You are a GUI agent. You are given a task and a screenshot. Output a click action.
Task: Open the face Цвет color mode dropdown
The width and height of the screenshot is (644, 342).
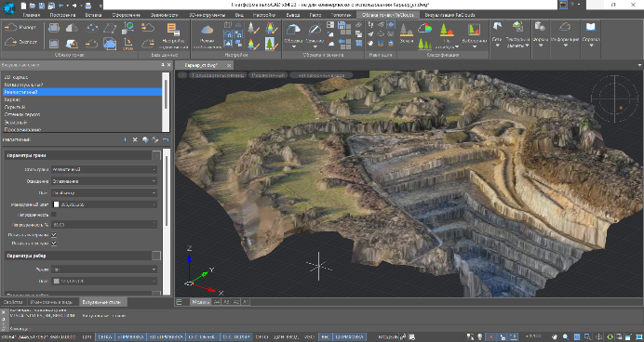(x=104, y=192)
